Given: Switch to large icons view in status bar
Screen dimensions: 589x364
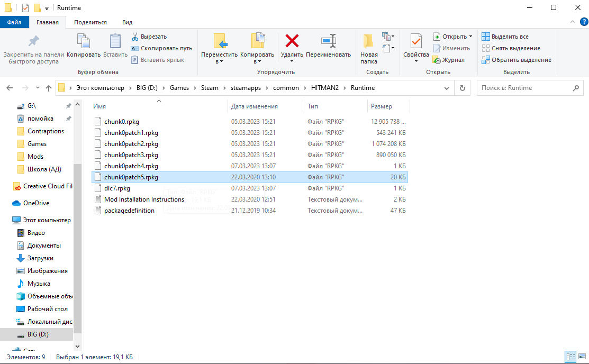Looking at the screenshot, I should coord(581,357).
